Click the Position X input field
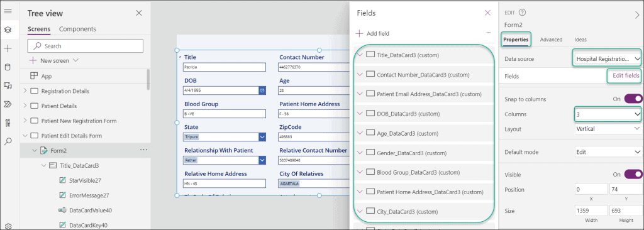The image size is (644, 230). click(x=591, y=189)
